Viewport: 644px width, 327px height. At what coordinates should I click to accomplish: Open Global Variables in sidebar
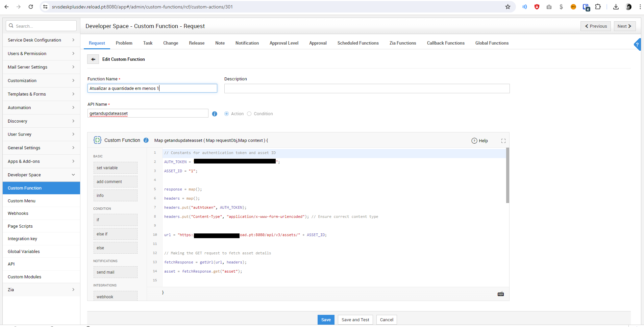point(41,251)
